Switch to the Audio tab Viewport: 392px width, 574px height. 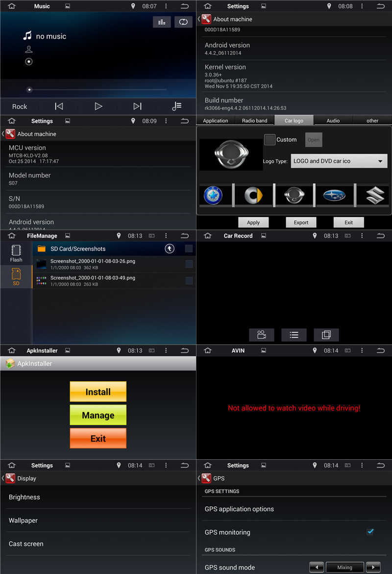coord(333,121)
